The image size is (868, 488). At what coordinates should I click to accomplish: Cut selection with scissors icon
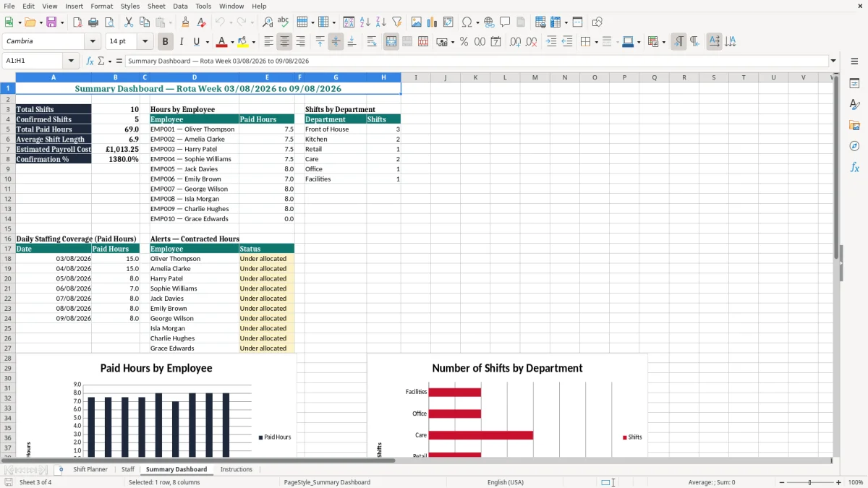(128, 22)
